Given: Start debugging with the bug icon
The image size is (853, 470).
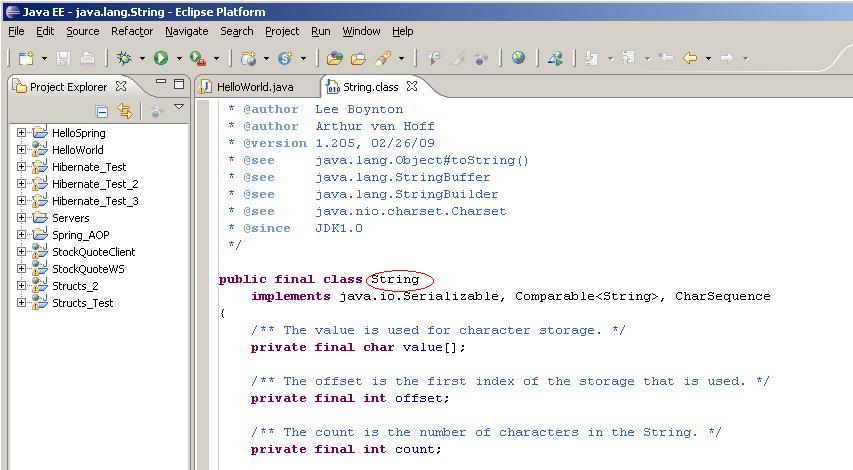Looking at the screenshot, I should (x=124, y=58).
